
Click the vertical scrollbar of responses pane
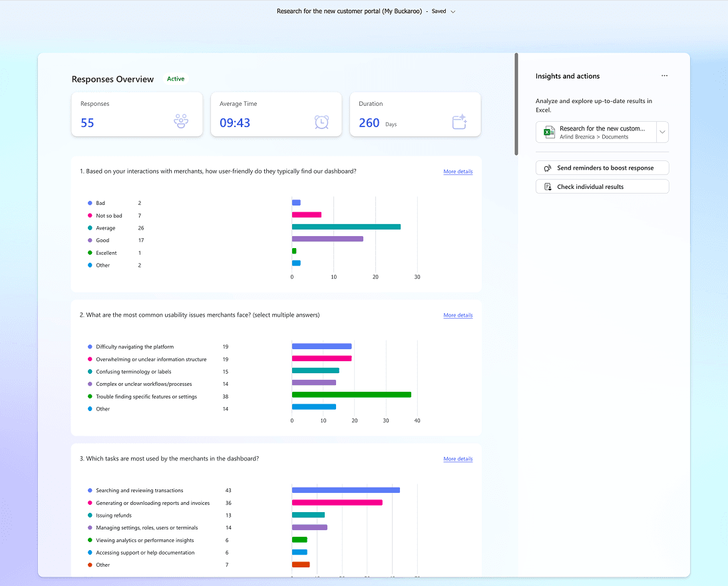pos(516,104)
